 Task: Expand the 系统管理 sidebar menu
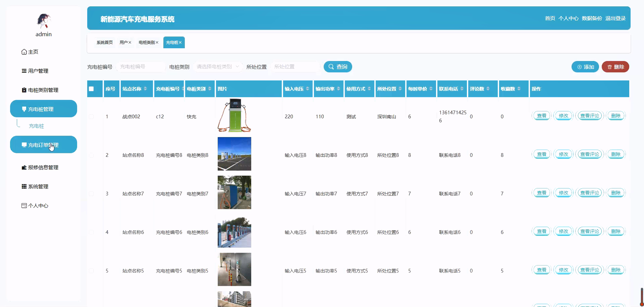click(x=44, y=187)
